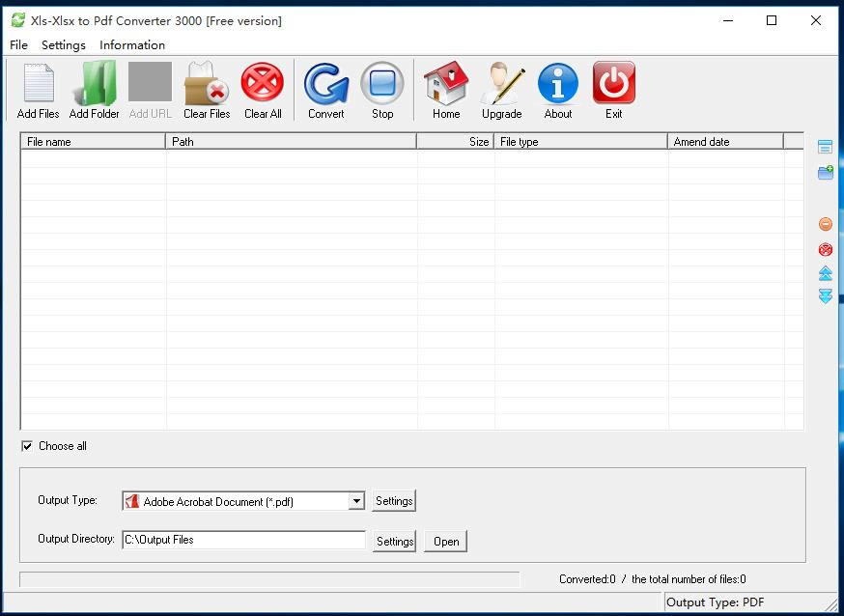
Task: Open the Information menu
Action: pyautogui.click(x=132, y=45)
